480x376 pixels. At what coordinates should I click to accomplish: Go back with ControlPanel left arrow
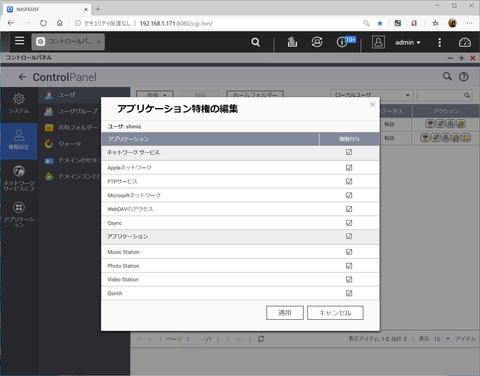point(22,77)
